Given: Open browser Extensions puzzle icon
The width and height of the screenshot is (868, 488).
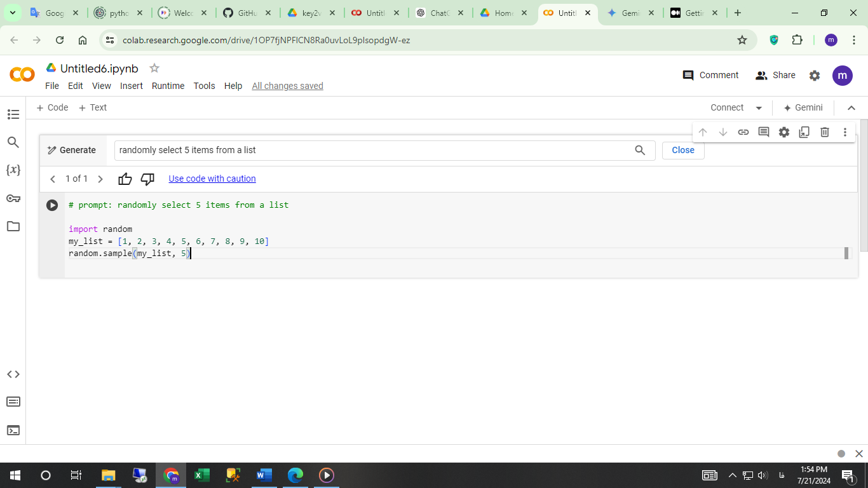Looking at the screenshot, I should 797,40.
